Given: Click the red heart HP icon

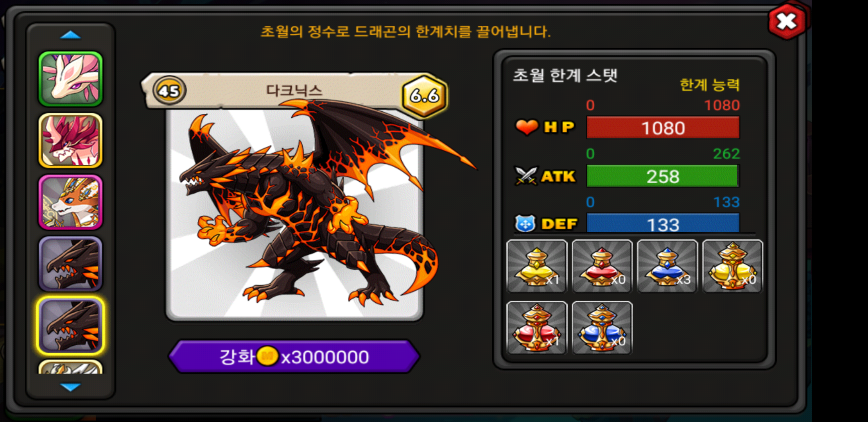Looking at the screenshot, I should point(527,127).
